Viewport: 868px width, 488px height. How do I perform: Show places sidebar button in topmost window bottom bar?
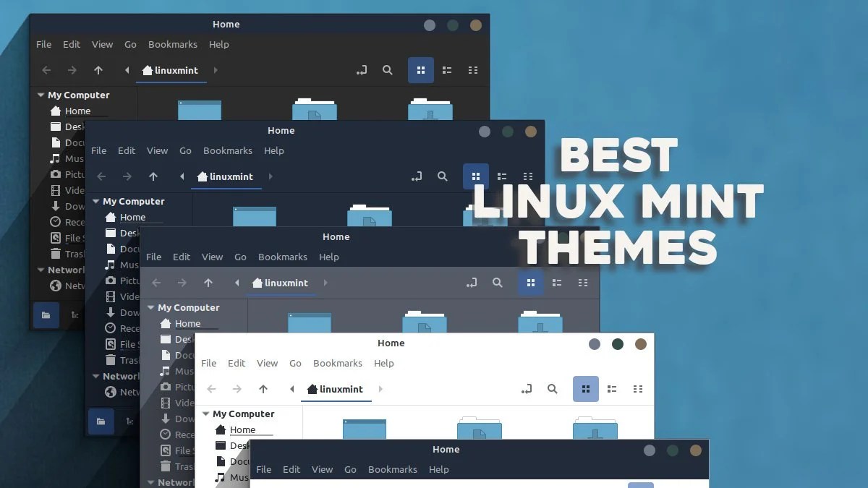46,315
